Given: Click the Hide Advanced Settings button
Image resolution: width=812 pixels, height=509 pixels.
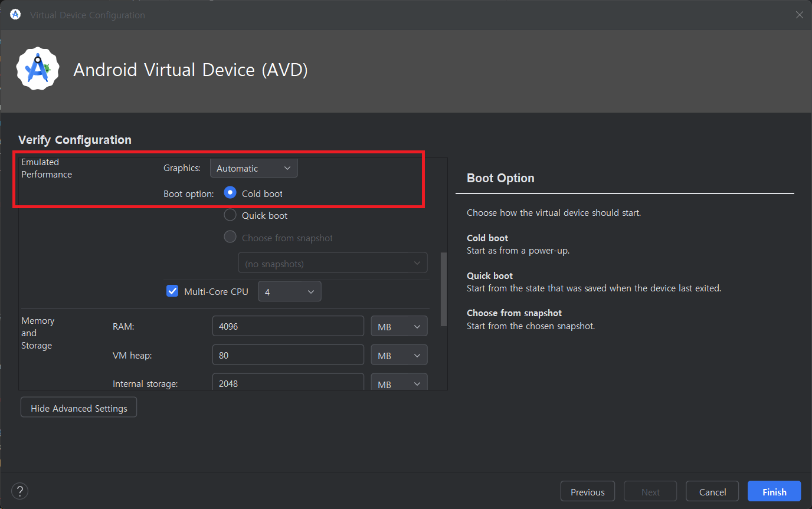Looking at the screenshot, I should point(78,408).
